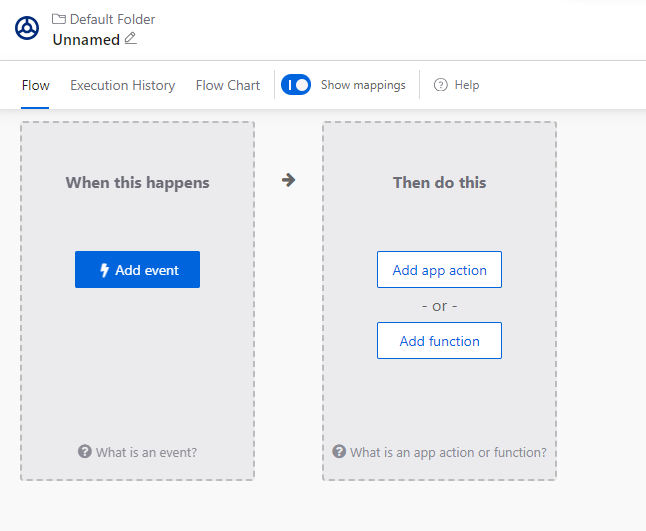Click the Add app action button

(x=440, y=269)
